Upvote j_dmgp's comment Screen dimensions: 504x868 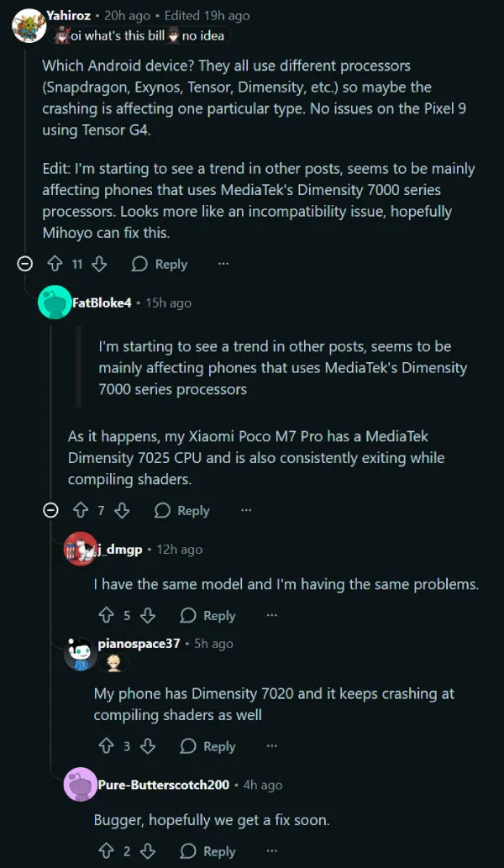106,615
